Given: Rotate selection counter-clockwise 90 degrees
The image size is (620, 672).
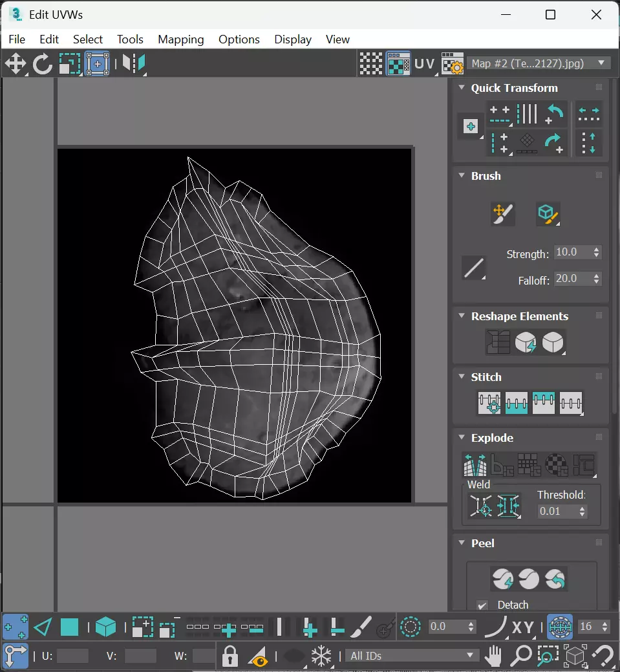Looking at the screenshot, I should (554, 114).
